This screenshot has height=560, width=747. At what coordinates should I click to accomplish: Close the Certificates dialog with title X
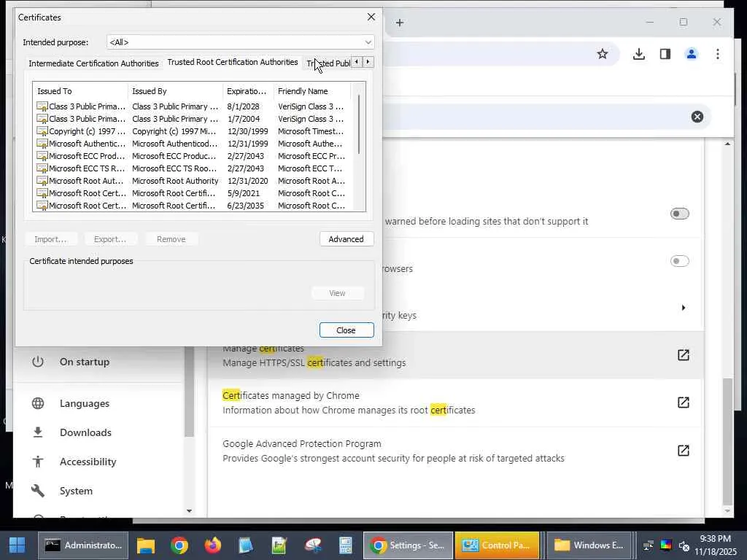coord(371,17)
